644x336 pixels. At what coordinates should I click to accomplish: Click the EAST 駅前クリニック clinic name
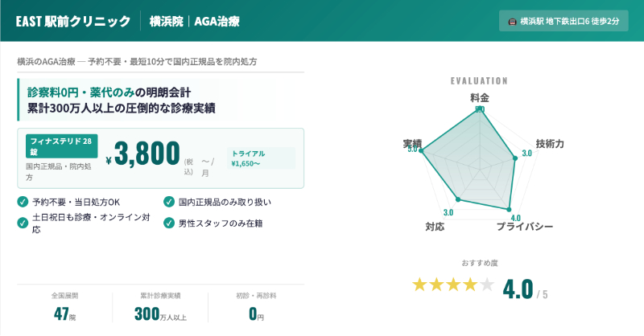(72, 21)
